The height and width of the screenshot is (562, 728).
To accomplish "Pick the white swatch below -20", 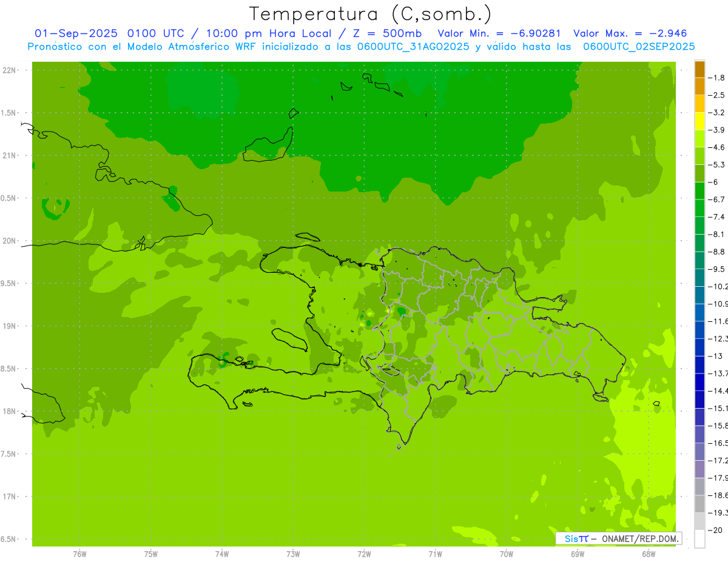I will (x=699, y=539).
